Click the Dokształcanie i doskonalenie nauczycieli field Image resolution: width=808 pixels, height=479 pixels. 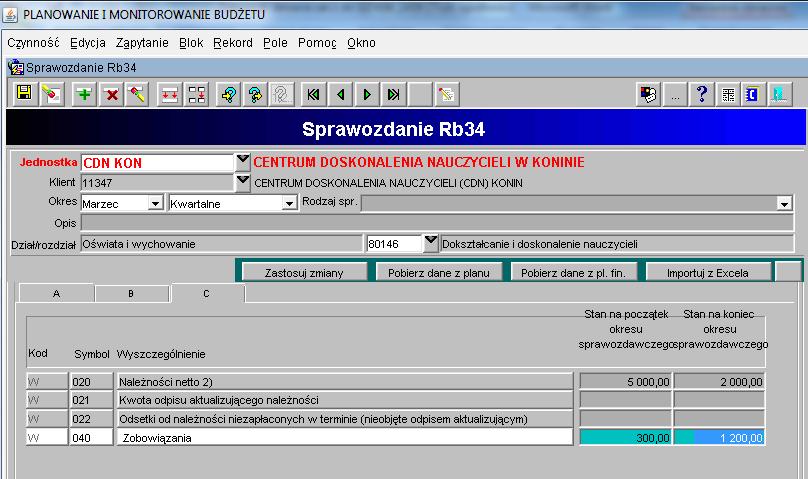click(x=617, y=244)
